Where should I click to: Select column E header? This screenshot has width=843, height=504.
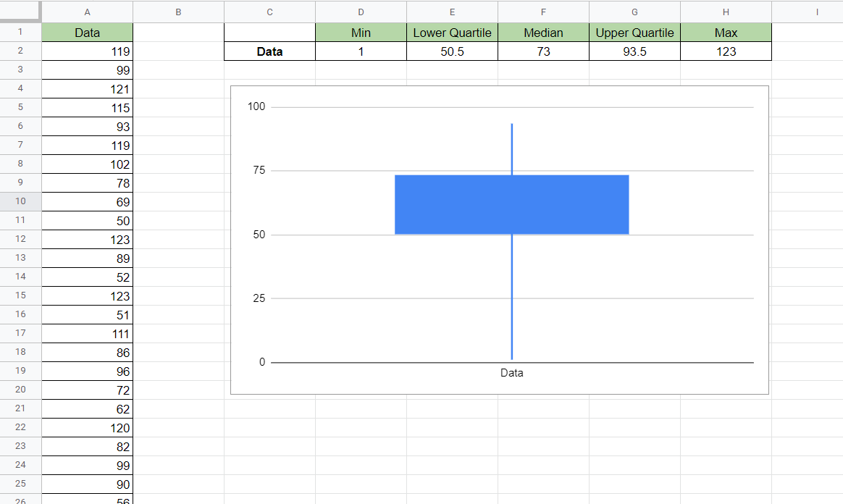pos(452,12)
